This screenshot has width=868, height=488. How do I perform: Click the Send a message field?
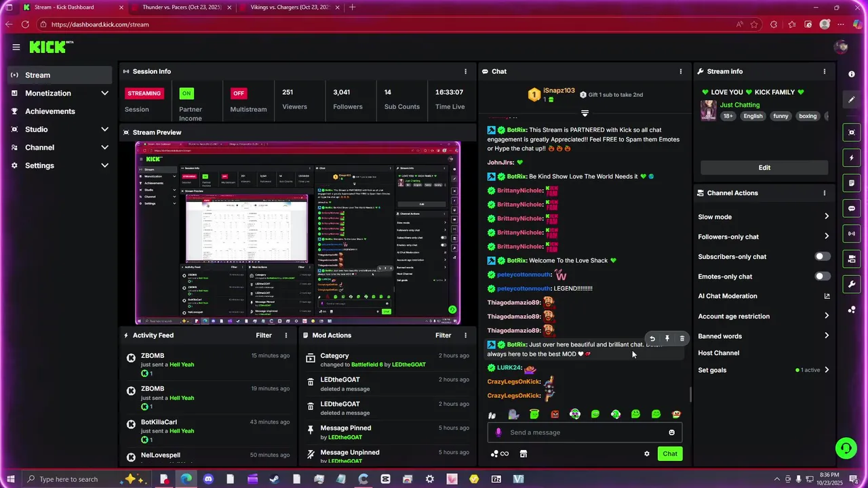(585, 432)
